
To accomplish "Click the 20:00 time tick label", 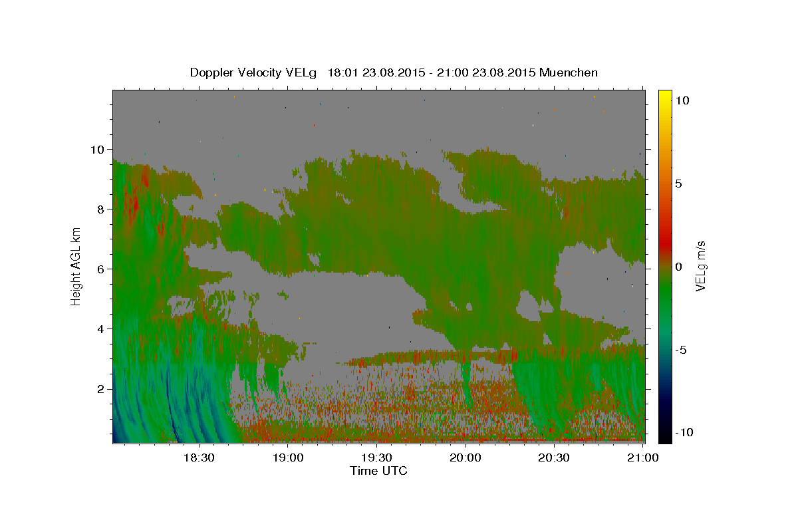I will point(465,458).
